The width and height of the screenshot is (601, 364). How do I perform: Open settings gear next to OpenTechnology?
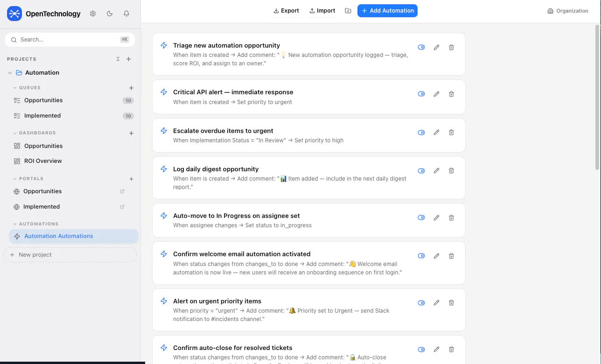(93, 14)
